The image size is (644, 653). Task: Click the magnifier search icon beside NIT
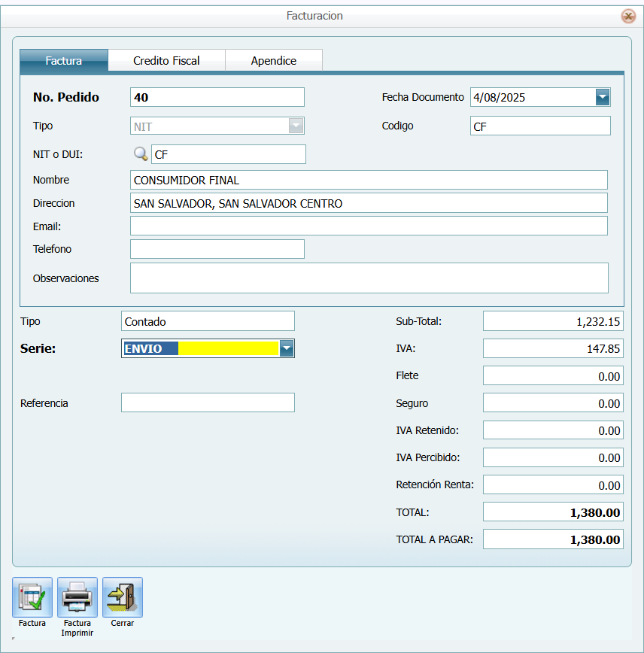(x=141, y=154)
